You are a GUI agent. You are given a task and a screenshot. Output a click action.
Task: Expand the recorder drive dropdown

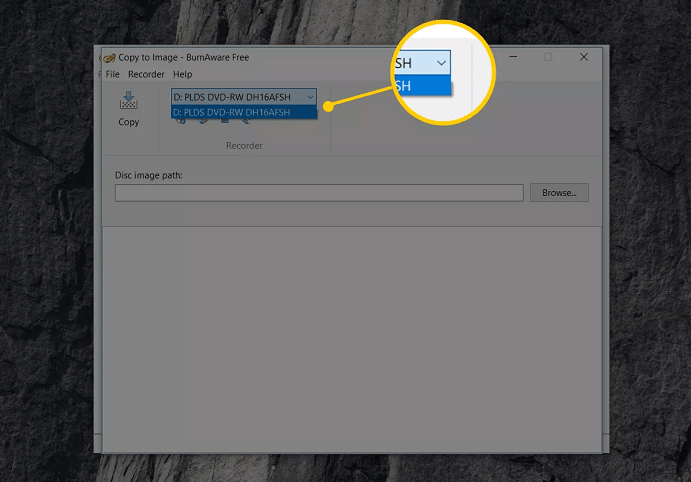point(310,97)
